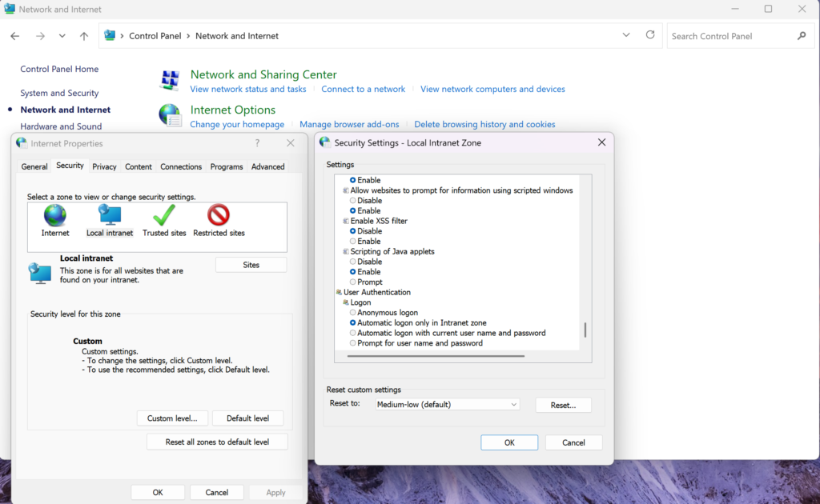
Task: Select Prompt for Scripting of Java applets
Action: (353, 282)
